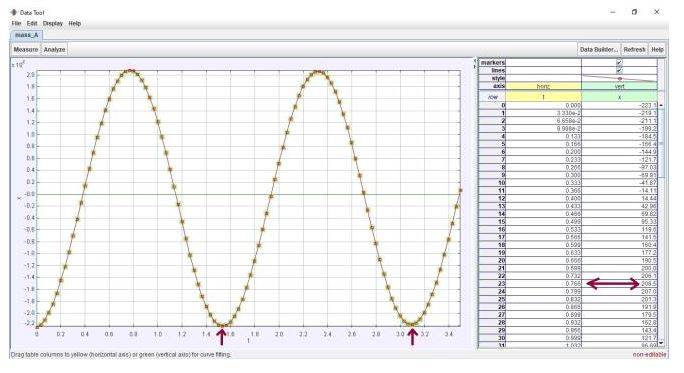
Task: Select x cell '200.0'
Action: (619, 268)
